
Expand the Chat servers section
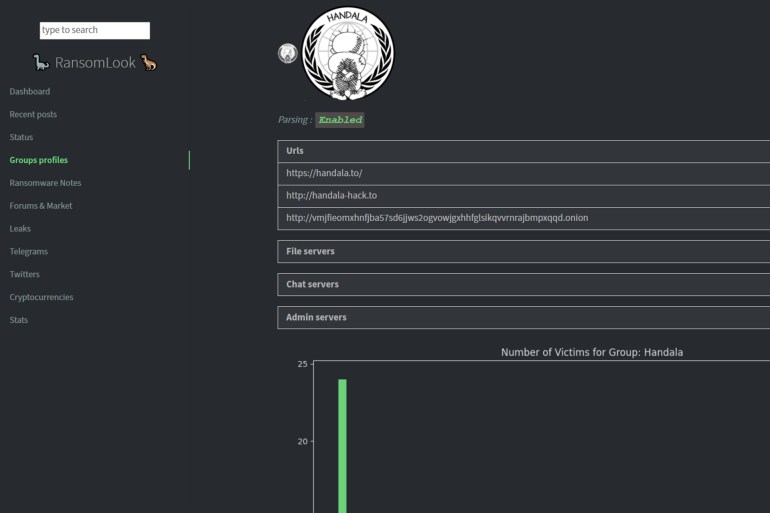[x=523, y=284]
